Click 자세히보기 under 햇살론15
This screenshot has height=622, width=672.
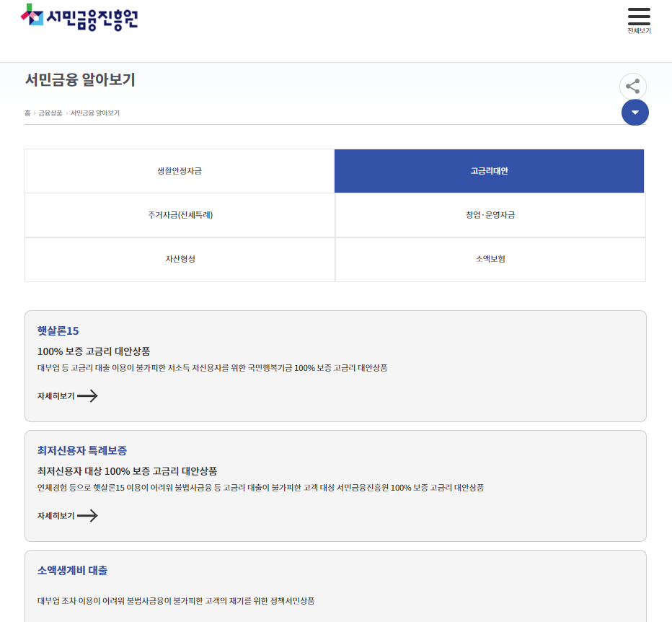pos(54,395)
